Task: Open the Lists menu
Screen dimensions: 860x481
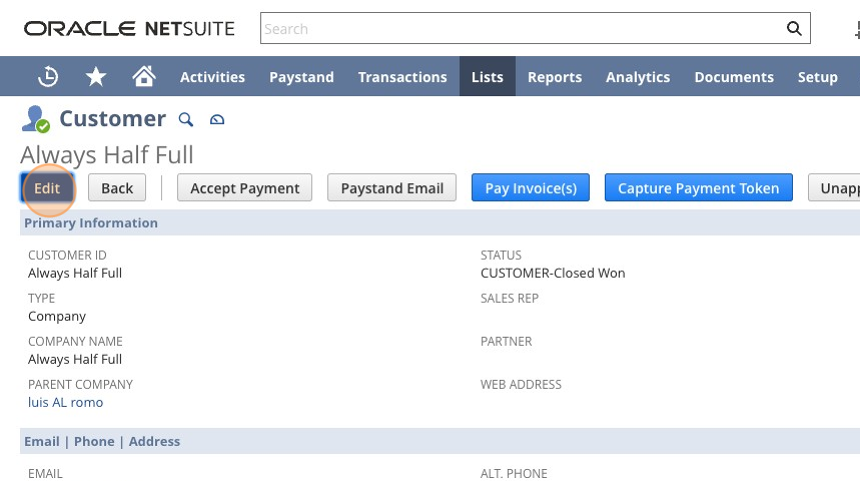Action: click(488, 77)
